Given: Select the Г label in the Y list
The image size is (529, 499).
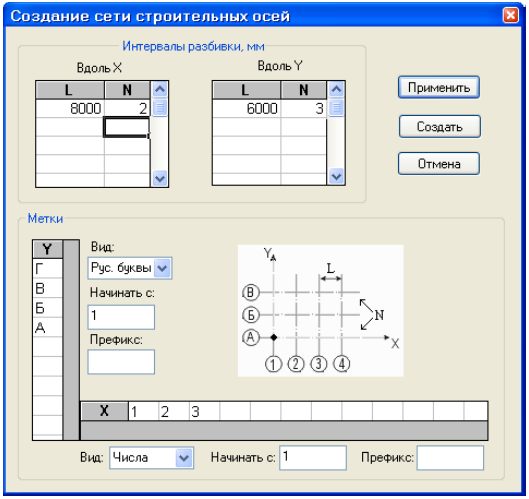Looking at the screenshot, I should click(x=48, y=269).
